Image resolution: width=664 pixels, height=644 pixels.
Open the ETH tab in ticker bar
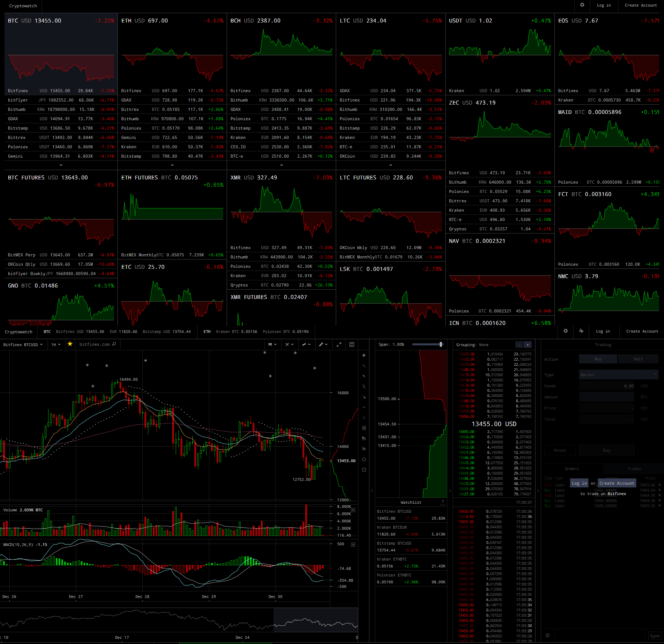[x=207, y=332]
